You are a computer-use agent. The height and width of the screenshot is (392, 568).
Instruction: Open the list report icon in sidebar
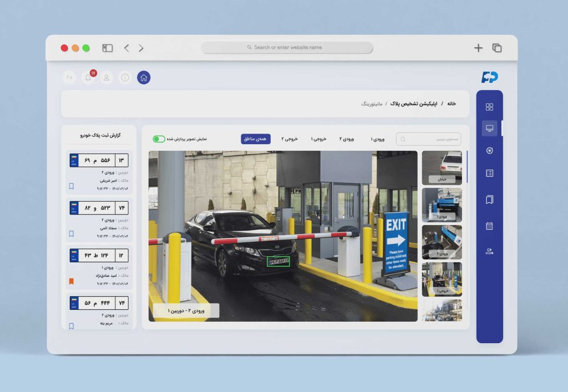(x=489, y=174)
